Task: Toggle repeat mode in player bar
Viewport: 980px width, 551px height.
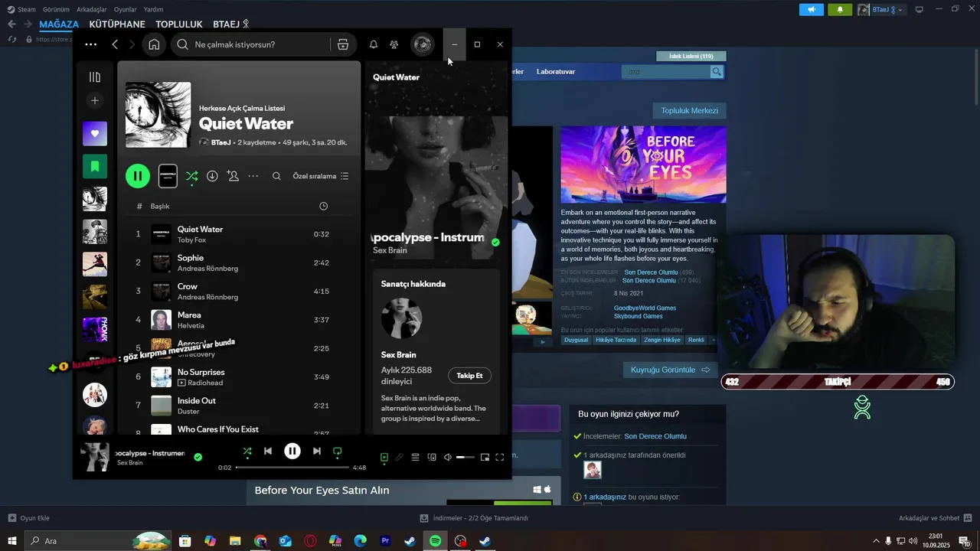Action: point(338,452)
